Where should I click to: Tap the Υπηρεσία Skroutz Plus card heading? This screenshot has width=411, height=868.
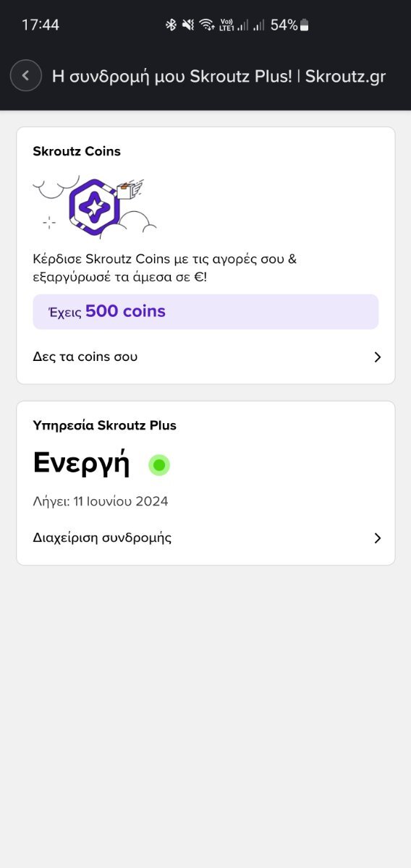tap(104, 425)
